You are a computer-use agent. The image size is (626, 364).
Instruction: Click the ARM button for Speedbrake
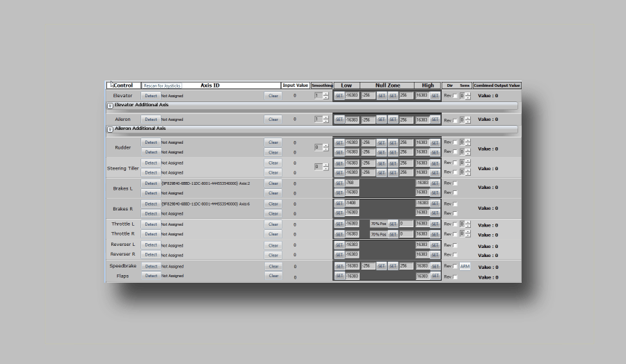tap(465, 266)
